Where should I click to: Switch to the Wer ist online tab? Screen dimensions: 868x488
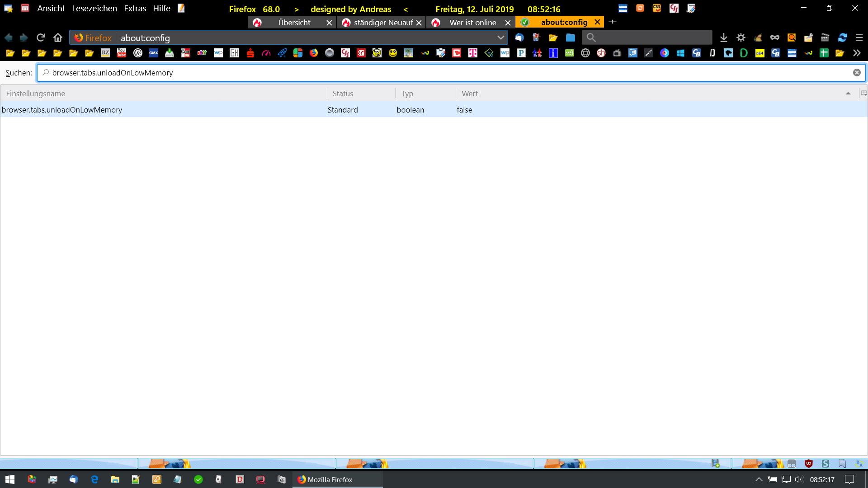pyautogui.click(x=472, y=23)
